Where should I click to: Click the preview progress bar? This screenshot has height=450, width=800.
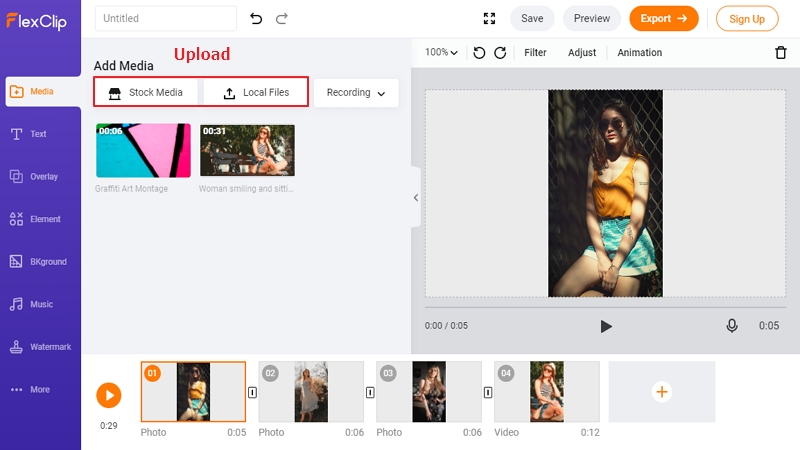[605, 307]
